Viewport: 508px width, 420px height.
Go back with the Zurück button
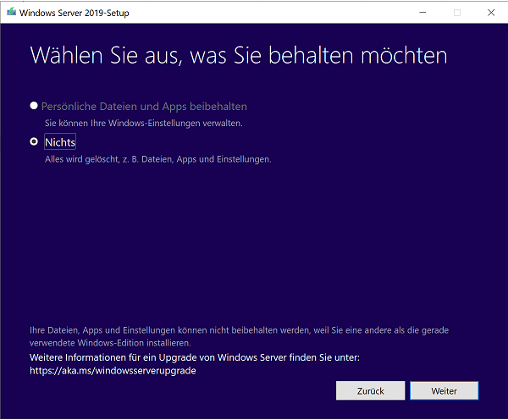point(370,391)
